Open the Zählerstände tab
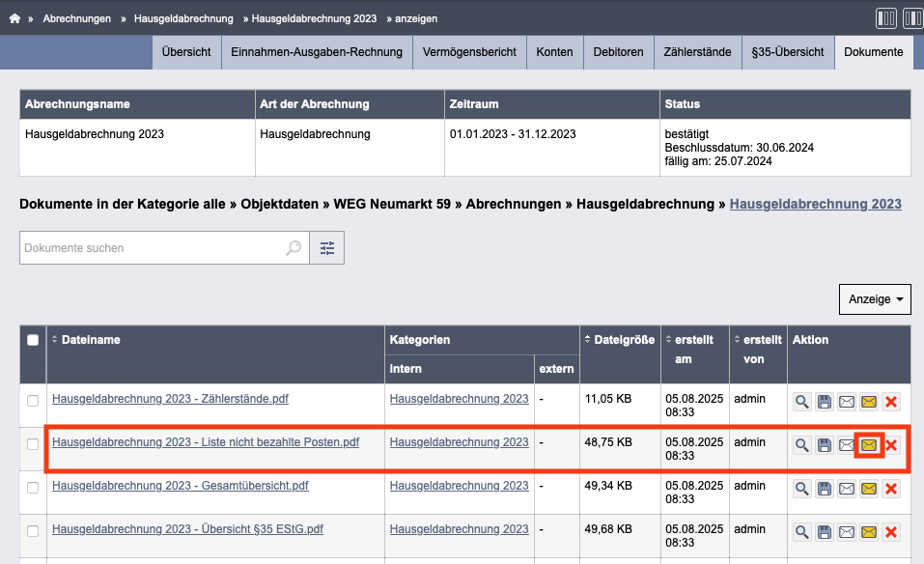 697,52
